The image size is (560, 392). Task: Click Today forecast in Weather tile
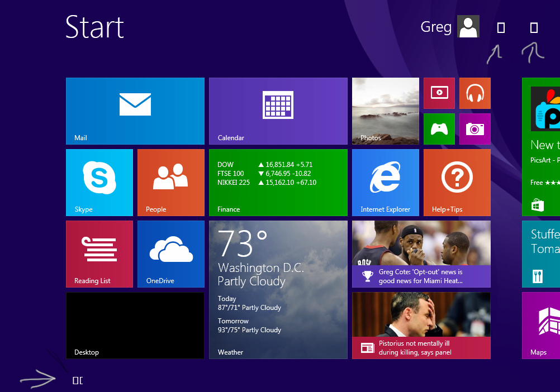point(249,303)
